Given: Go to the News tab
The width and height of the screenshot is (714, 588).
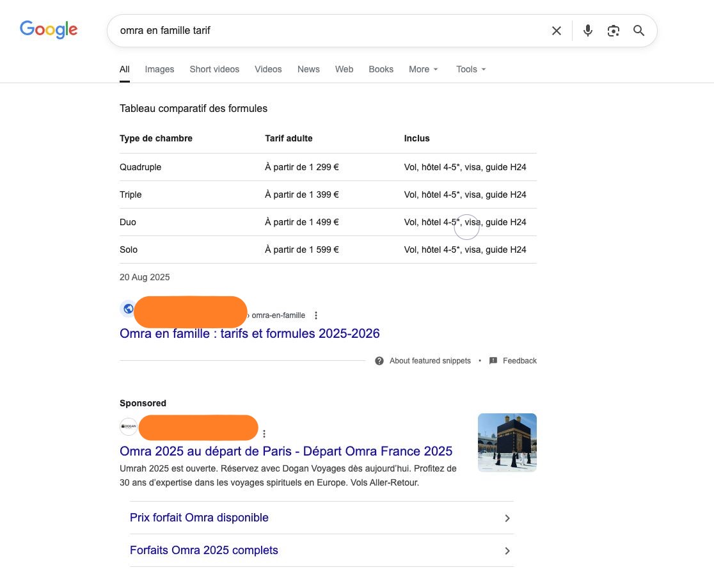Looking at the screenshot, I should coord(308,69).
